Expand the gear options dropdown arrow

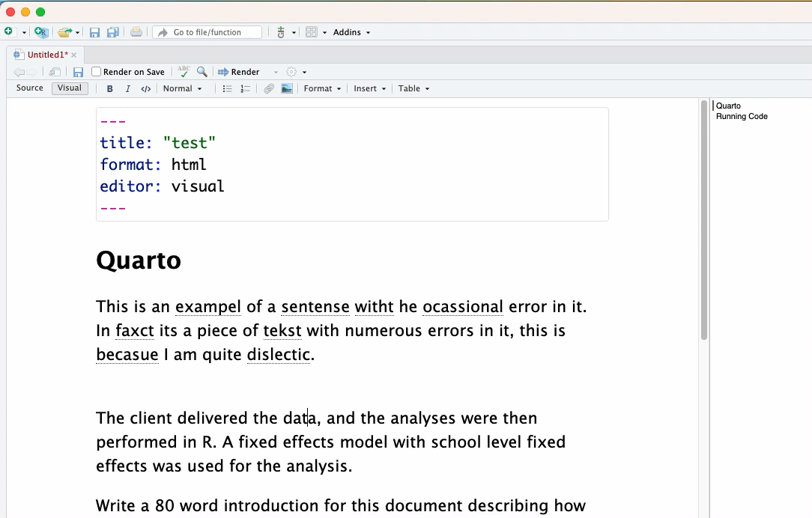point(304,73)
